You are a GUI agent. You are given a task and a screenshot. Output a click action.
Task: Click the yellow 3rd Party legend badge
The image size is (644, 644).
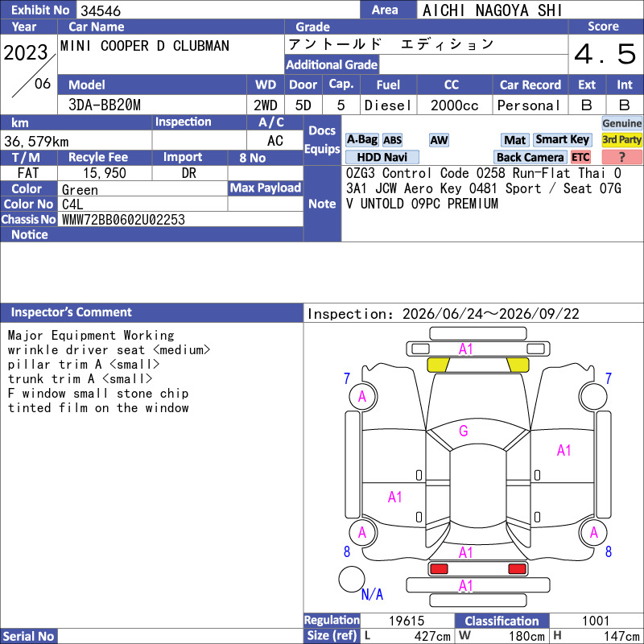click(621, 139)
